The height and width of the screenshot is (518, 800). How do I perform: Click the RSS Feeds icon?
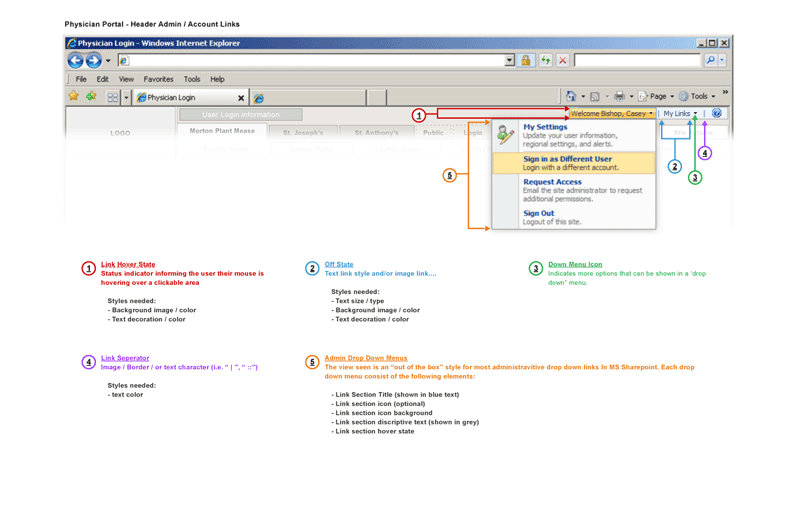point(595,96)
